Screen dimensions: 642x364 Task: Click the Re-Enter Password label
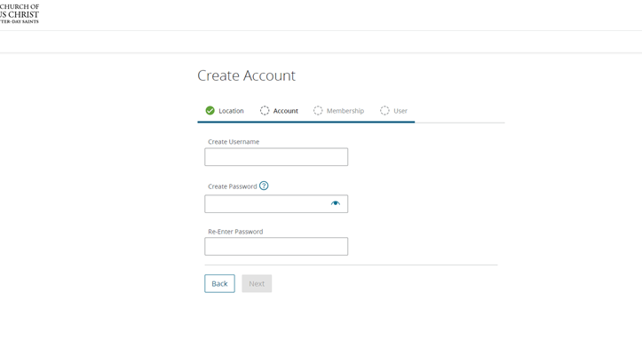pos(235,232)
